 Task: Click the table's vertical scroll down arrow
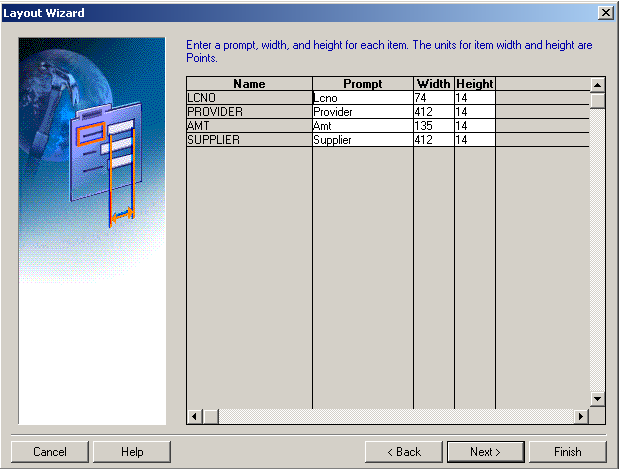(x=597, y=399)
